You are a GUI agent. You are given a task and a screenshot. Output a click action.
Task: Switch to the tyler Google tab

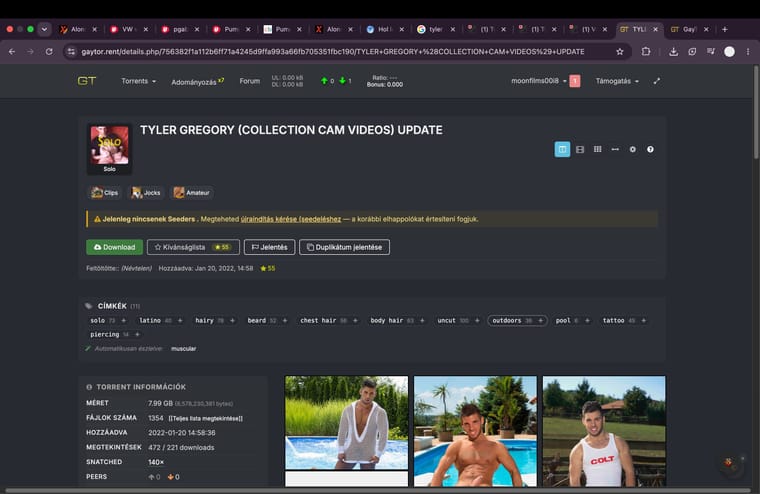tap(436, 29)
